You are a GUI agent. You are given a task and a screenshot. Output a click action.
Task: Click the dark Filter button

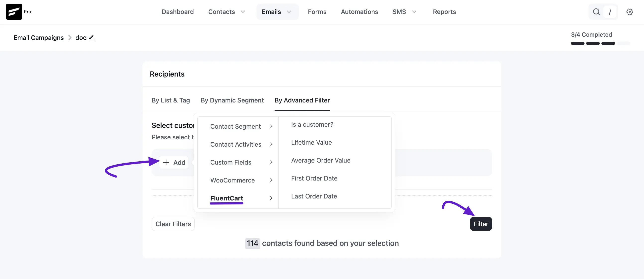point(481,224)
